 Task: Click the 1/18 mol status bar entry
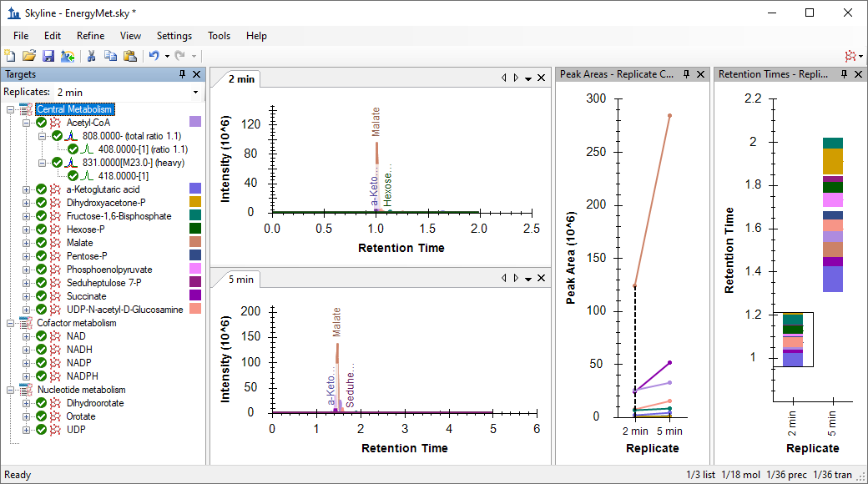(x=740, y=475)
